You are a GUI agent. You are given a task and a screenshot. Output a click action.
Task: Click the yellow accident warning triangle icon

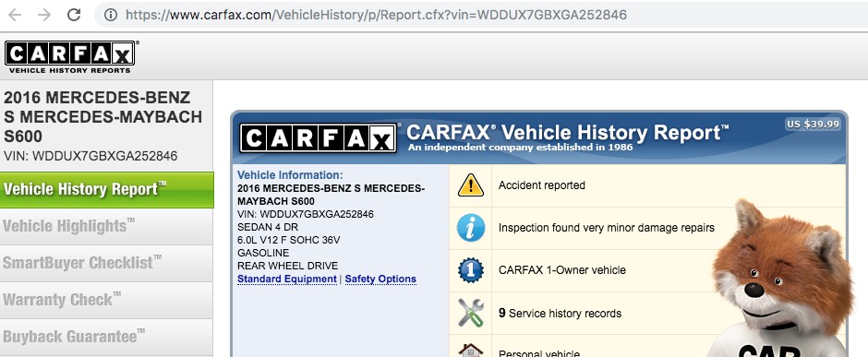(471, 185)
